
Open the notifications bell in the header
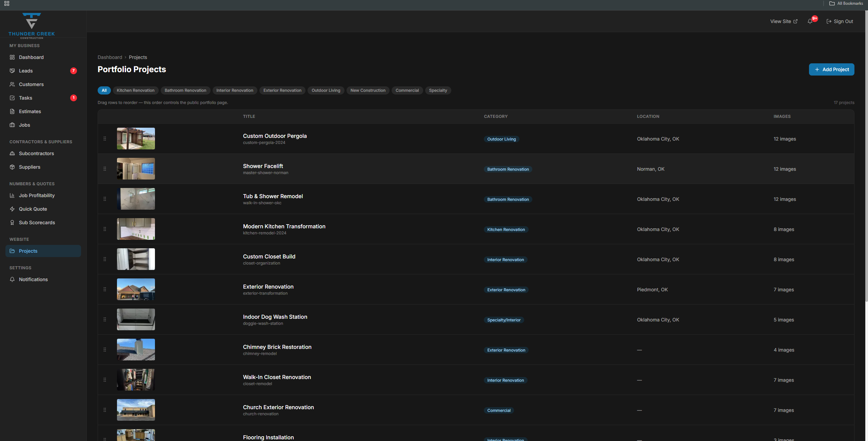pos(810,21)
